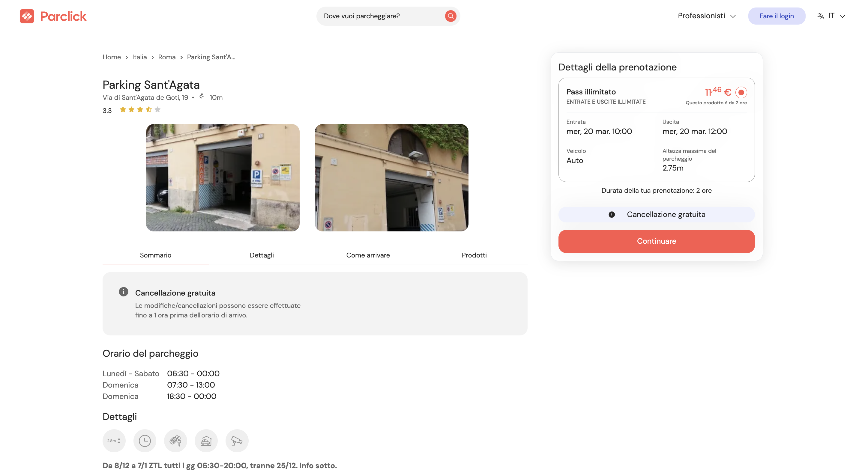
Task: Click the car keys detail icon
Action: (175, 440)
